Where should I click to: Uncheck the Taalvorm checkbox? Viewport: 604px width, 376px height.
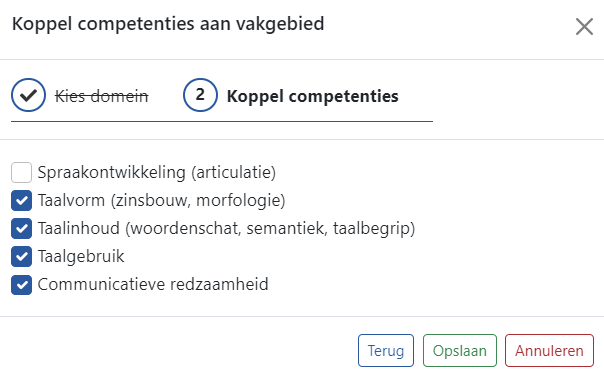[x=22, y=200]
